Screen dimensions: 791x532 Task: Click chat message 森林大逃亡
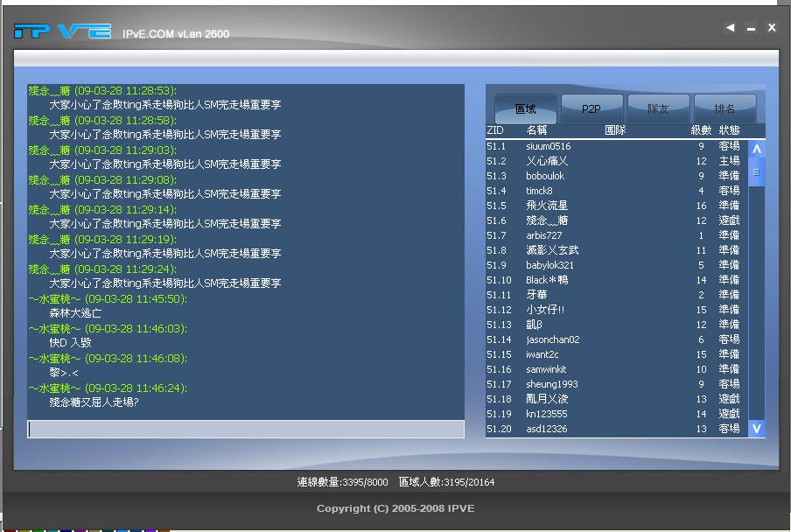[x=75, y=313]
